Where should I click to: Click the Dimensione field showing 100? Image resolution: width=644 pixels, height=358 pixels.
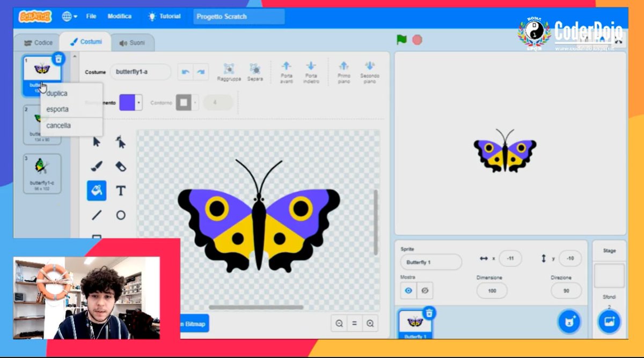point(492,290)
